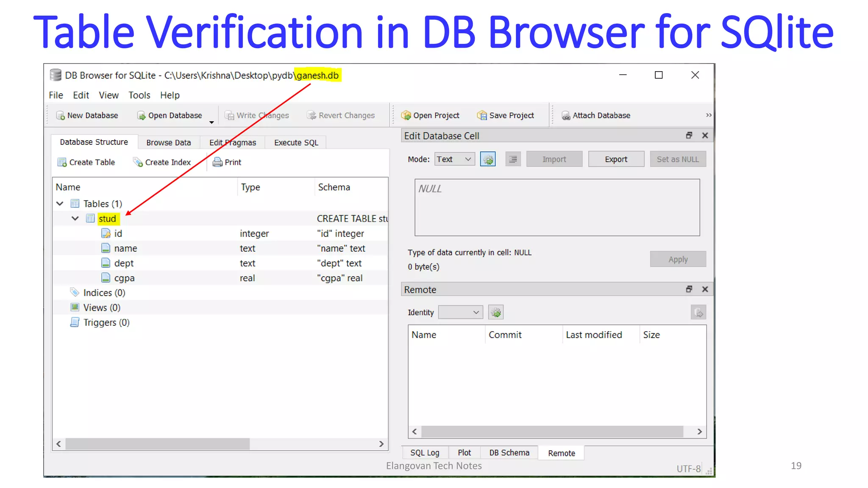Click the Last modified column header
The width and height of the screenshot is (868, 488).
[601, 335]
